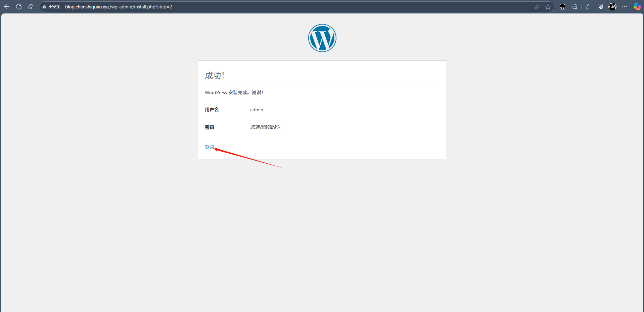Open the profile avatar menu
The height and width of the screenshot is (312, 644).
pyautogui.click(x=612, y=7)
